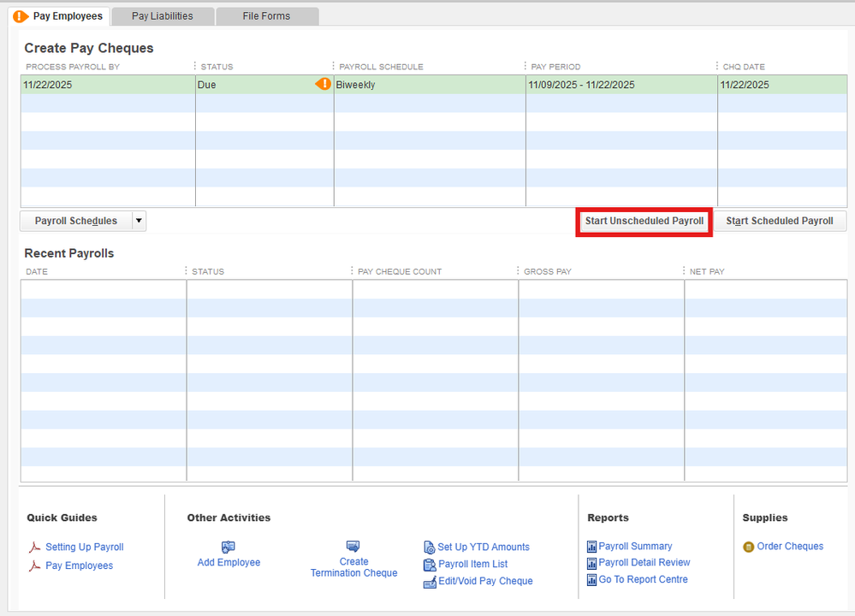Image resolution: width=855 pixels, height=616 pixels.
Task: Click the Setting Up Payroll PDF icon
Action: [x=35, y=548]
